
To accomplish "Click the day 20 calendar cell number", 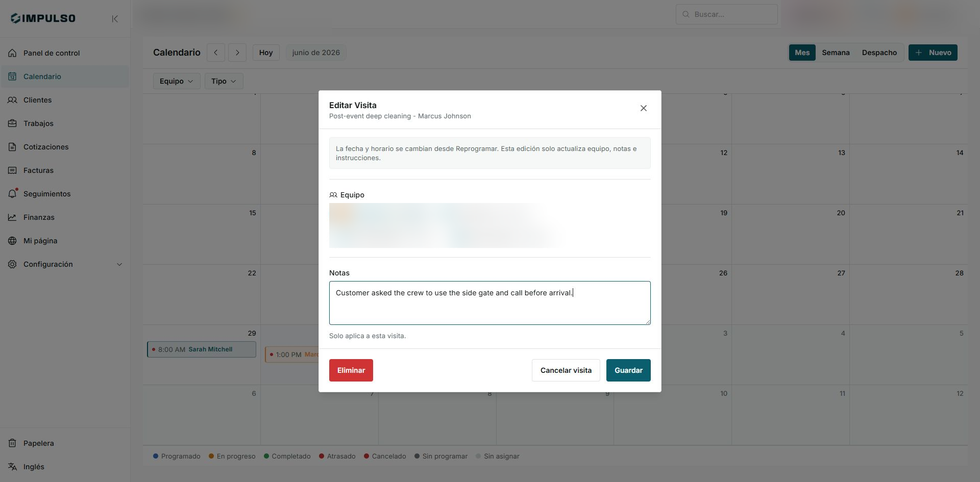I will click(841, 213).
